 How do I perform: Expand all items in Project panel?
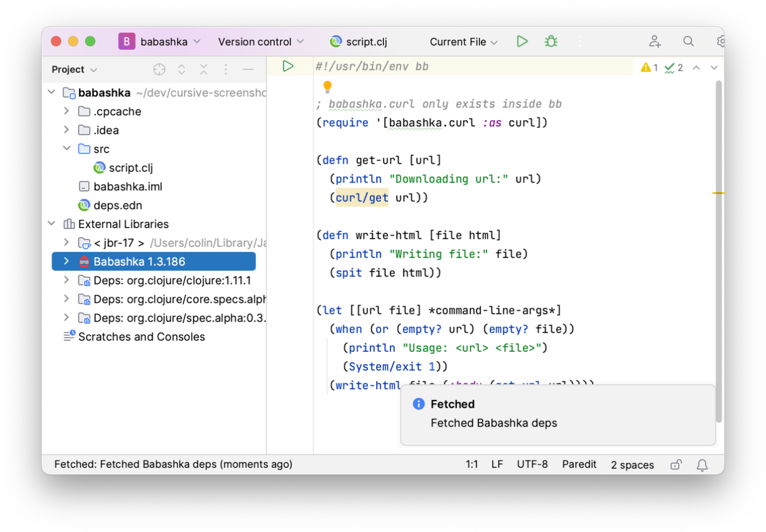point(182,69)
